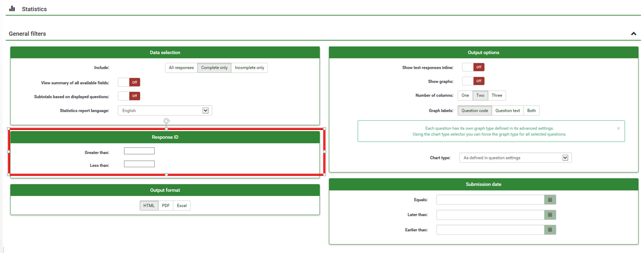Collapse the General filters section chevron

coord(634,34)
